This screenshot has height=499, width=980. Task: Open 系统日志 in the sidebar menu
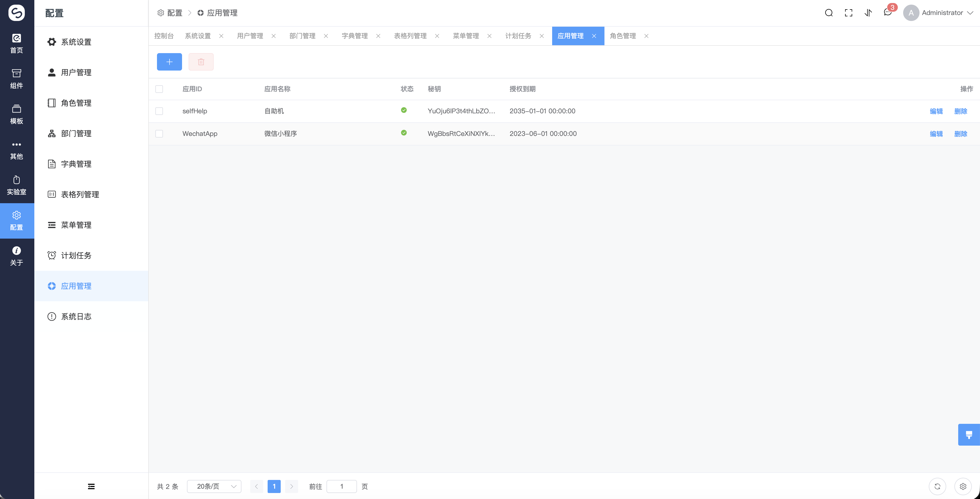[x=76, y=317]
